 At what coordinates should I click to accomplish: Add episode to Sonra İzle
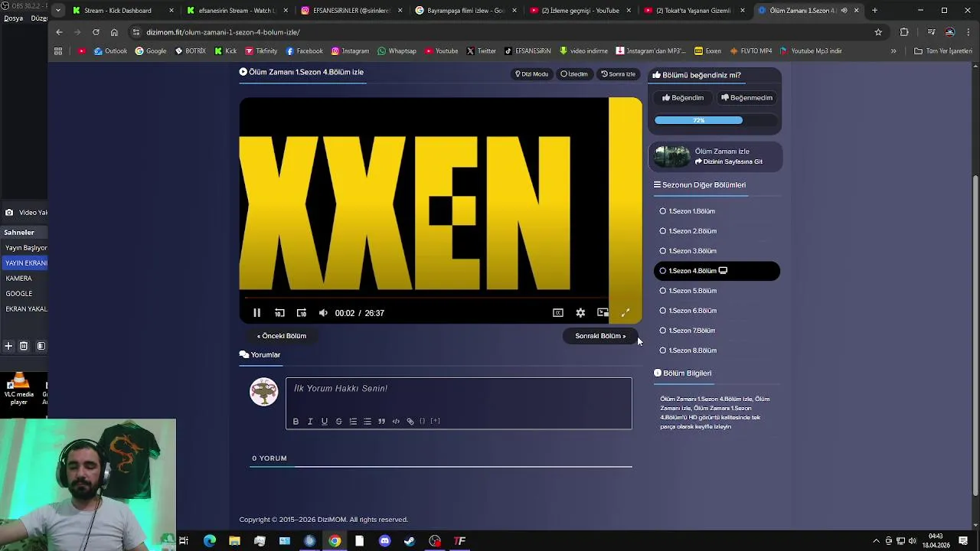point(618,74)
